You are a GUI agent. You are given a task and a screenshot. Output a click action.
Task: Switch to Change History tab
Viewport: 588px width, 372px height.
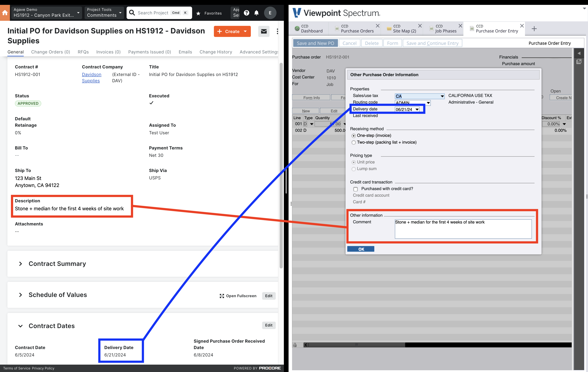(216, 52)
